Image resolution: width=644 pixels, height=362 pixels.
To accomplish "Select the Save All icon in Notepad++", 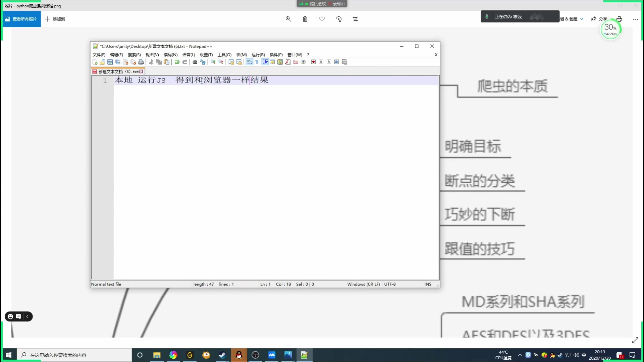I will 117,62.
